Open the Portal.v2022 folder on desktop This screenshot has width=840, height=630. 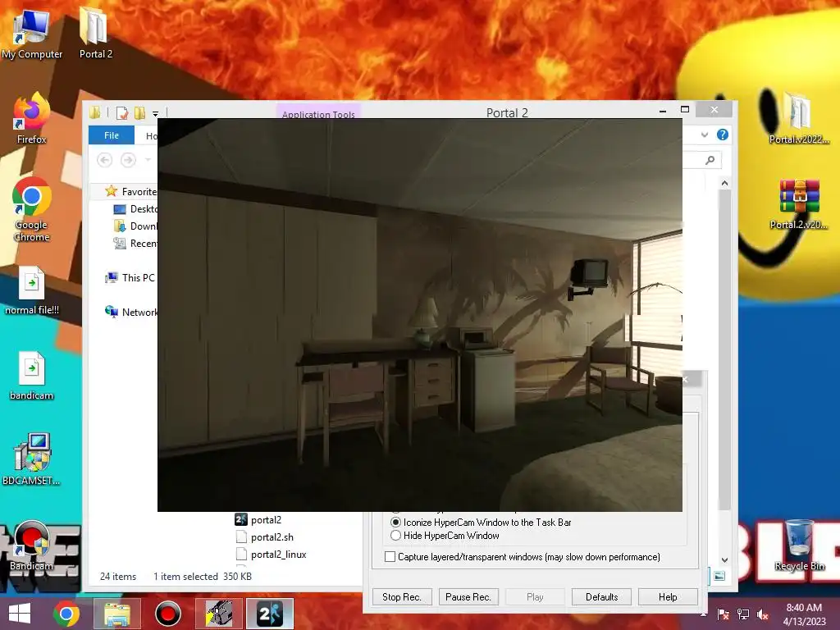click(799, 118)
